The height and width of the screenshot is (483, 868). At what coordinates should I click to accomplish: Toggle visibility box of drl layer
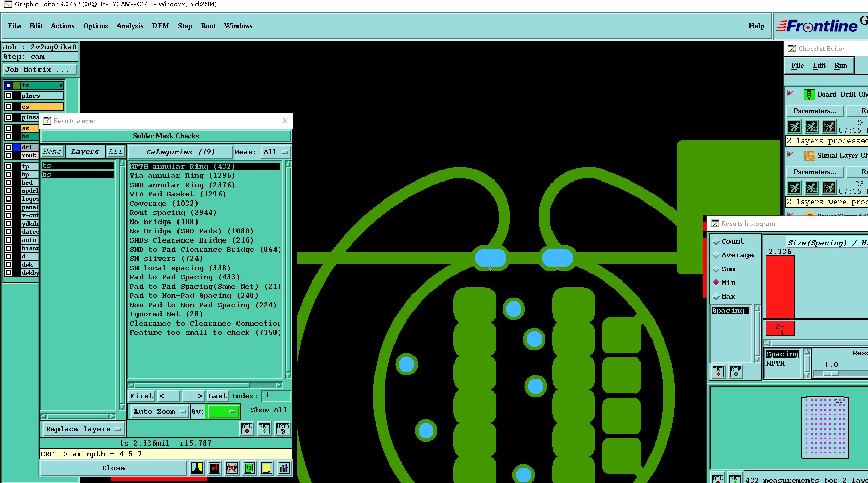click(x=8, y=147)
